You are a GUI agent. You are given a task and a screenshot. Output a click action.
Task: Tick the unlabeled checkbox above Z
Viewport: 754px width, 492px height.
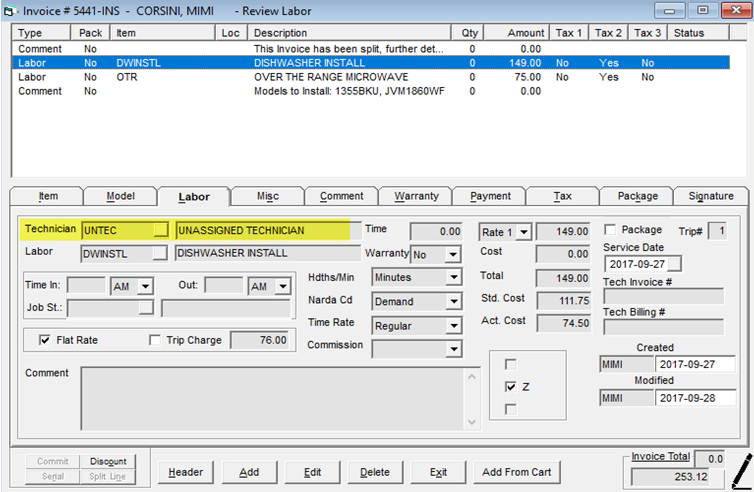coord(511,365)
